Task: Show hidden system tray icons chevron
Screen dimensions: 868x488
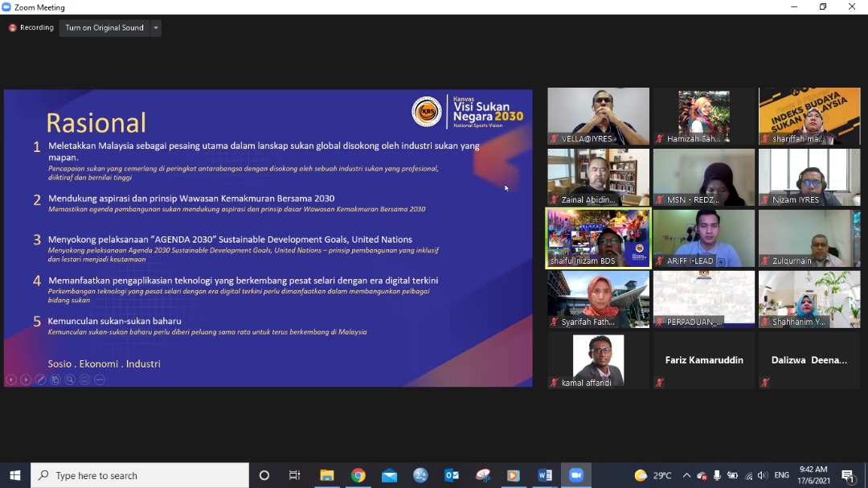Action: 686,475
